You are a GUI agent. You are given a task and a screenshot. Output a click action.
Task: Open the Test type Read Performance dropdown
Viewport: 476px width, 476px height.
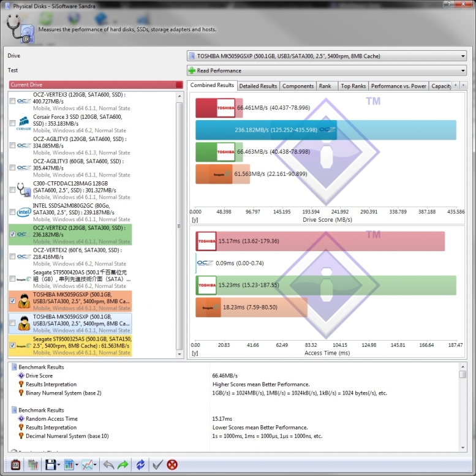click(327, 70)
